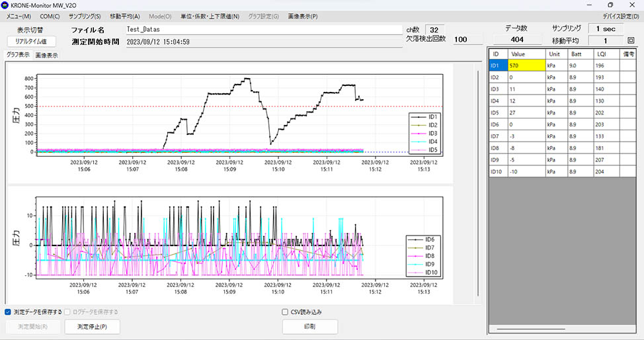The height and width of the screenshot is (340, 644).
Task: Open the サンプリング(S) menu
Action: (85, 17)
